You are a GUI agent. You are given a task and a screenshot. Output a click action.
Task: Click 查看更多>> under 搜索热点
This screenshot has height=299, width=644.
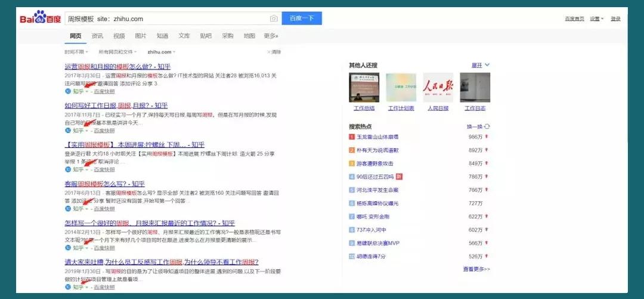click(x=476, y=269)
